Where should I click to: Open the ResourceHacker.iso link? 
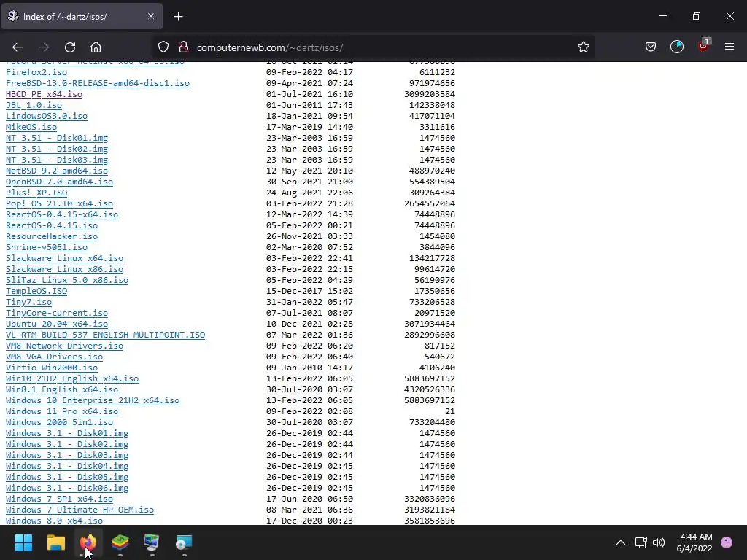[52, 237]
